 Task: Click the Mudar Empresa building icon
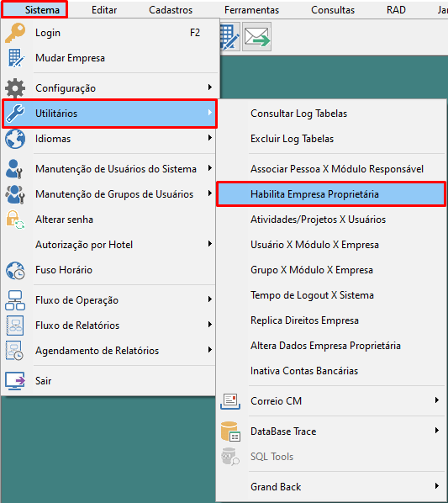point(15,58)
